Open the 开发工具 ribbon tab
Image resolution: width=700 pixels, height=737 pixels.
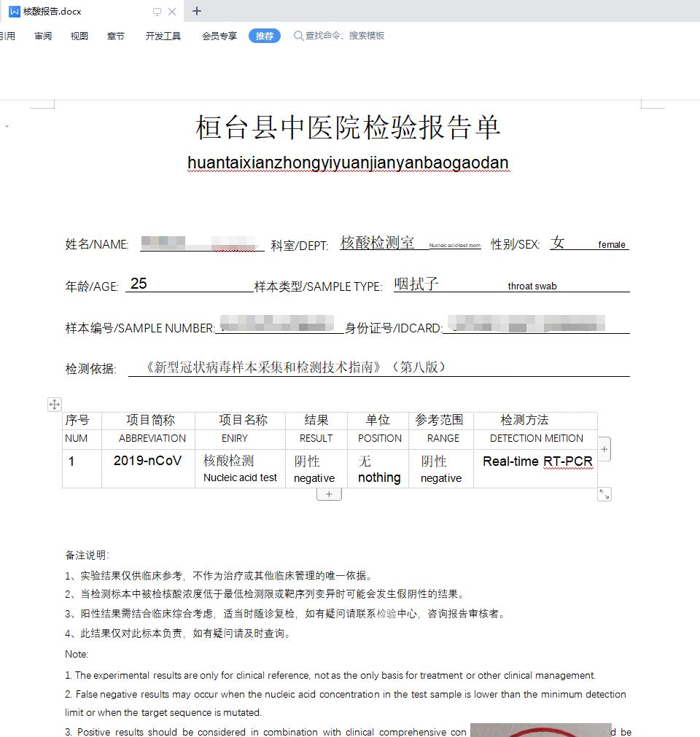point(163,36)
